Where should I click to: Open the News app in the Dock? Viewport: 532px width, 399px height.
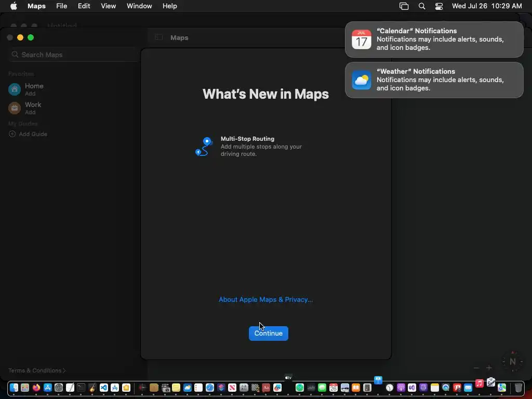click(232, 388)
